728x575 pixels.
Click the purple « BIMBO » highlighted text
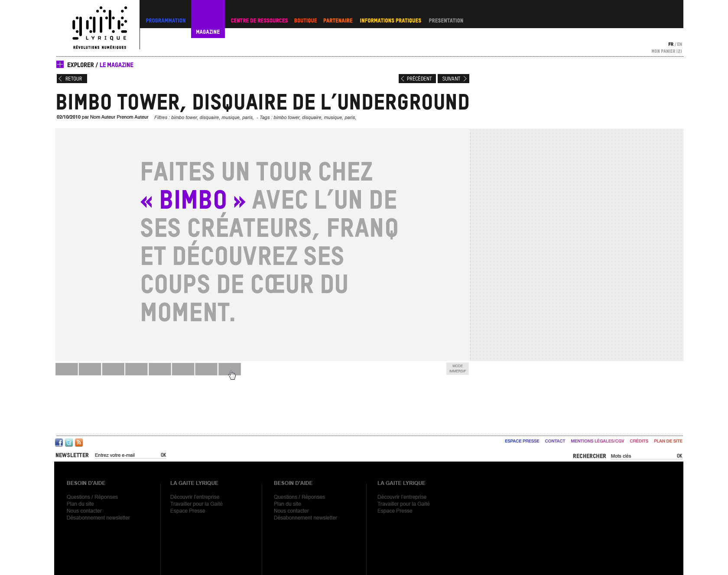click(x=193, y=200)
